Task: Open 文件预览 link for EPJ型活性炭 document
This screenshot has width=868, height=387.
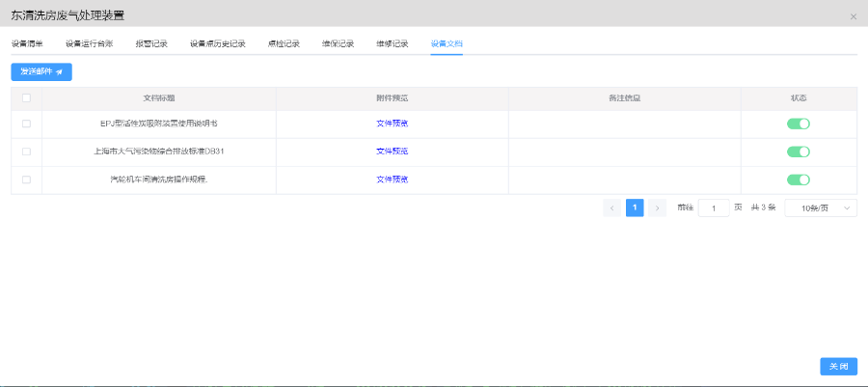Action: pos(392,124)
